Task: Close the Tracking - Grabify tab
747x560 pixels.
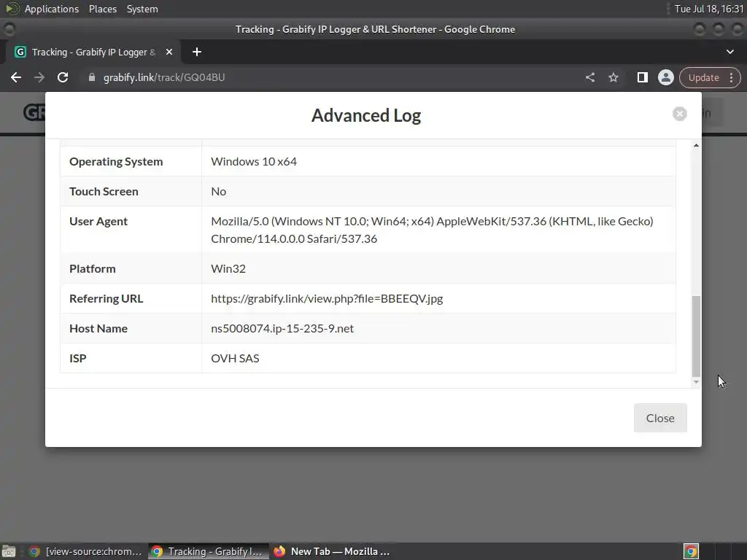Action: click(169, 52)
